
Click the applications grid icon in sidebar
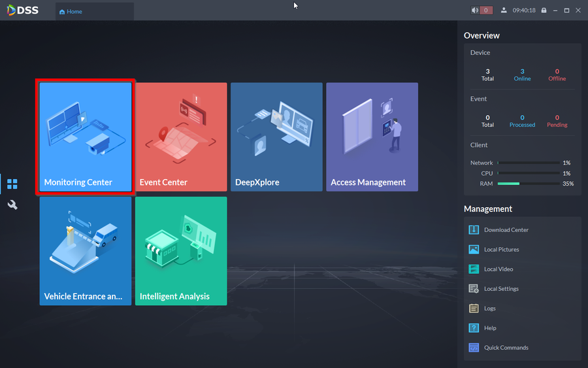[x=12, y=184]
